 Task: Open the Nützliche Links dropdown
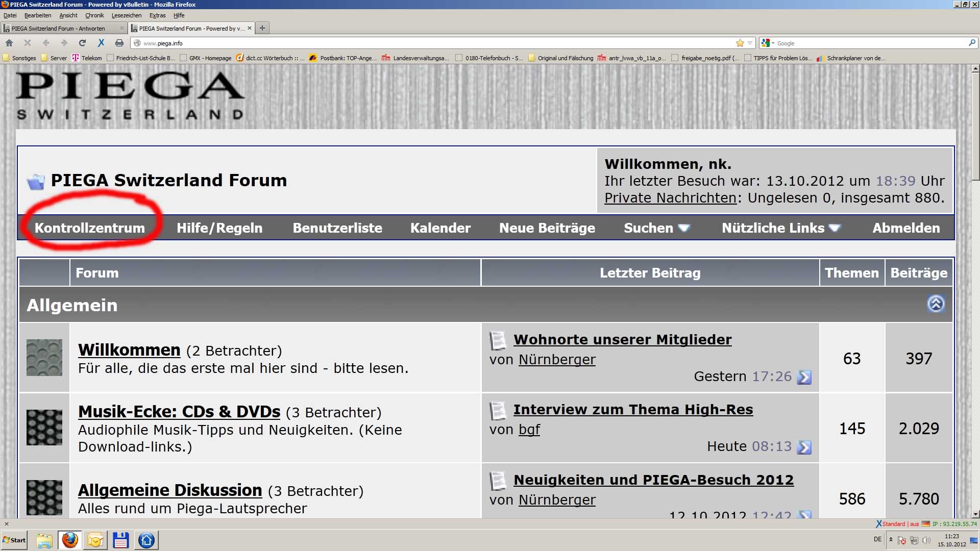point(781,228)
